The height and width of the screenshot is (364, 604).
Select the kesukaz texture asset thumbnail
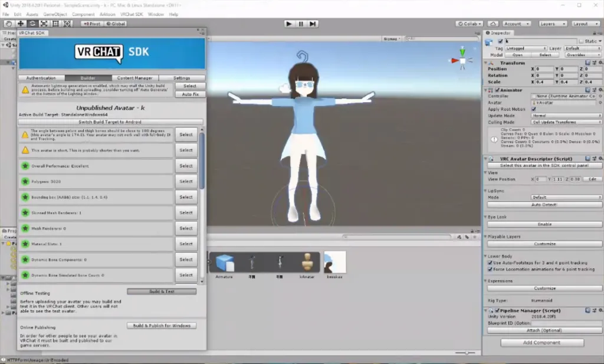coord(335,263)
